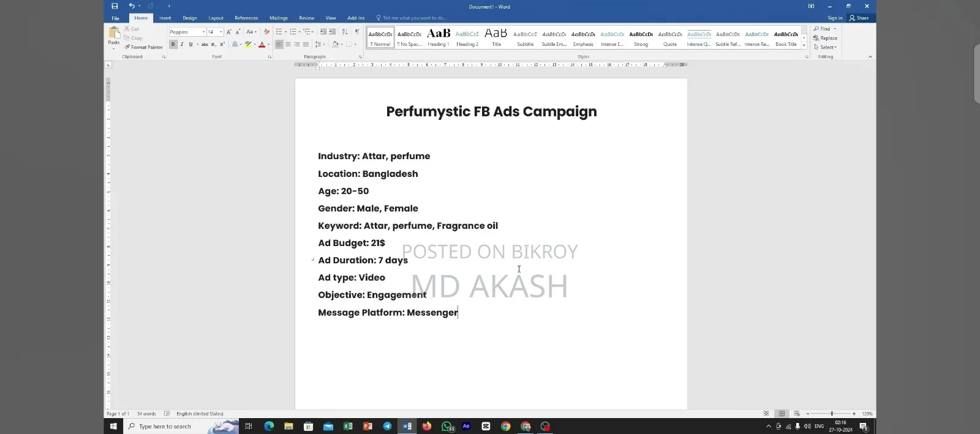Center-align the paragraph

click(288, 45)
